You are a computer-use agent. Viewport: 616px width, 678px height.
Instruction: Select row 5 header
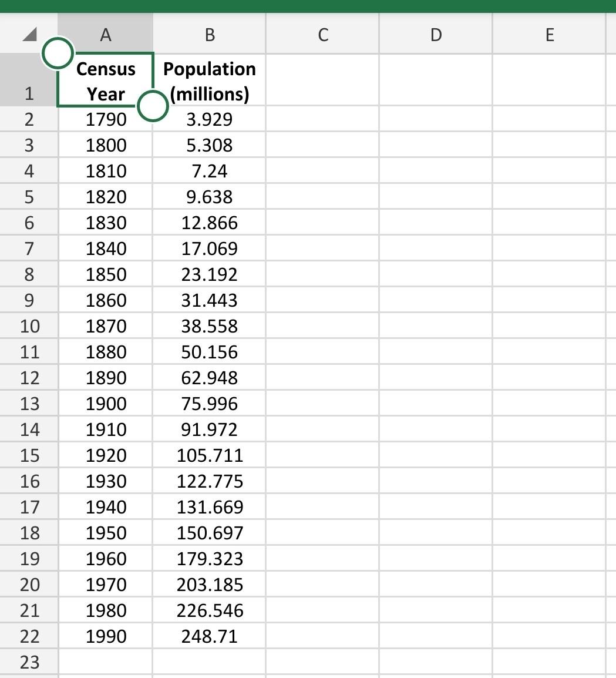29,197
